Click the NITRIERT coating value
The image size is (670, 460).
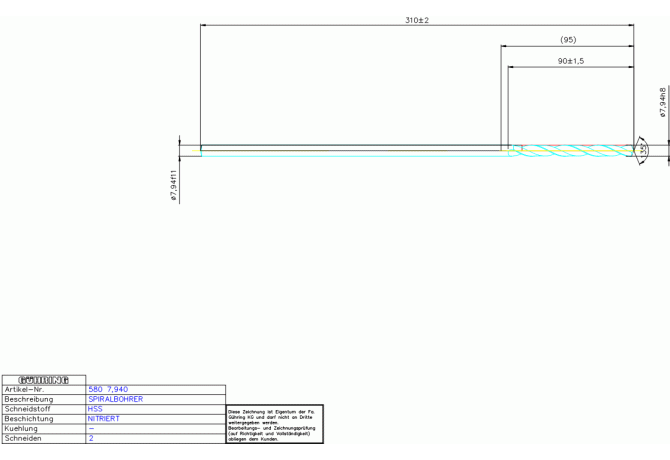[x=104, y=419]
